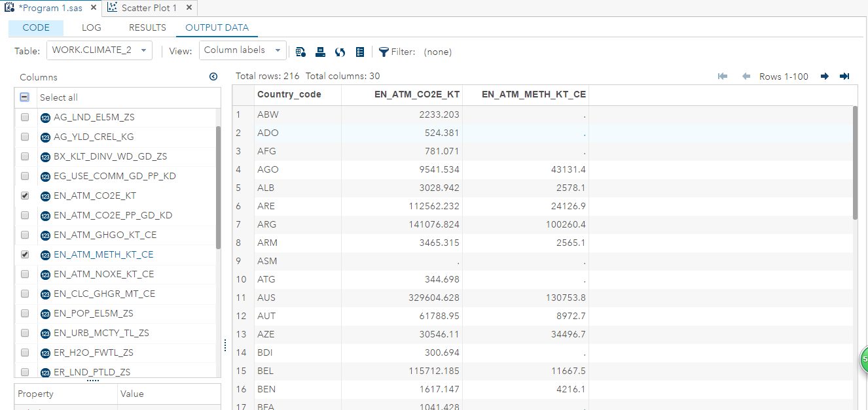868x410 pixels.
Task: Click numeric type icon for ER_H2O_FWTL_ZS
Action: [45, 353]
